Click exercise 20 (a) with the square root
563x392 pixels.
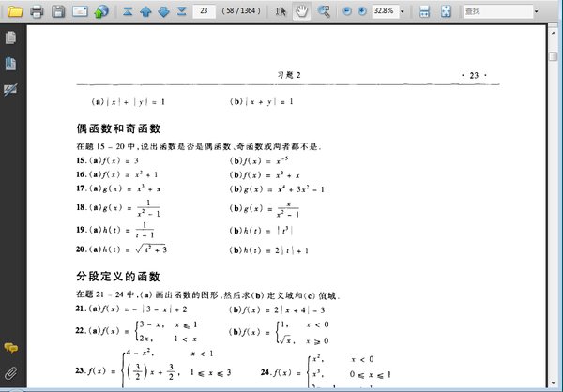[122, 249]
